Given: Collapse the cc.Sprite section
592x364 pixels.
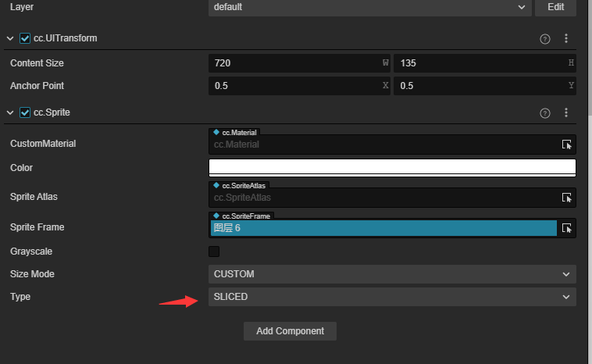Looking at the screenshot, I should 10,112.
